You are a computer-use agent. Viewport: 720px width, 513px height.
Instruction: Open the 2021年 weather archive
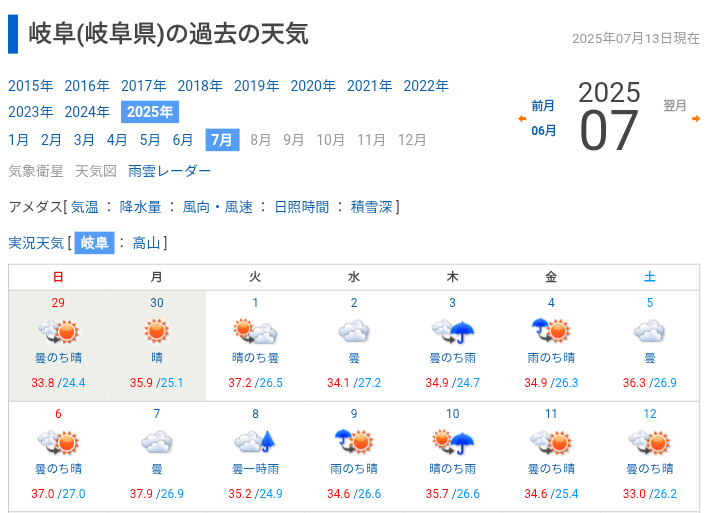pyautogui.click(x=370, y=86)
